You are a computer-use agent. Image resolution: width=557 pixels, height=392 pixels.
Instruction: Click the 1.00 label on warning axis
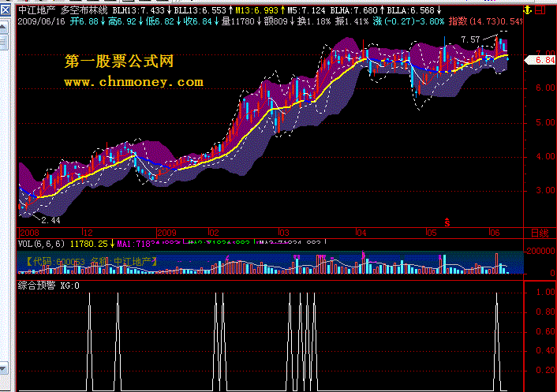[x=545, y=292]
